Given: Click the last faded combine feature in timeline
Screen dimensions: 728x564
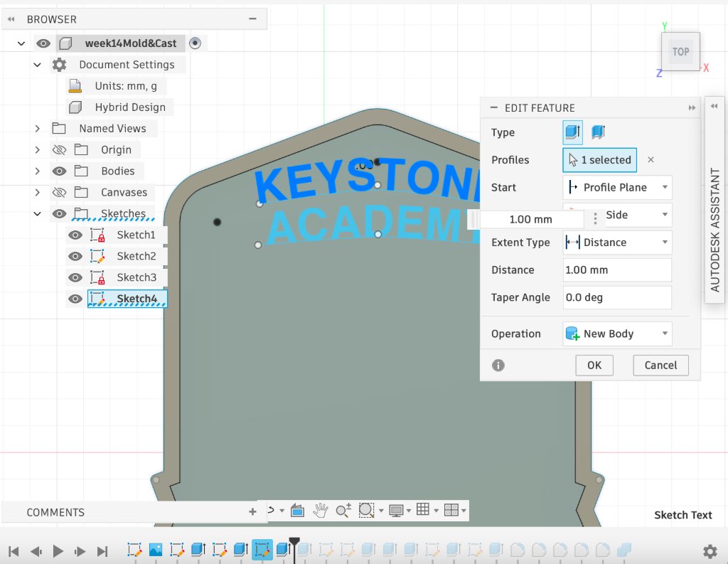Looking at the screenshot, I should (x=624, y=550).
